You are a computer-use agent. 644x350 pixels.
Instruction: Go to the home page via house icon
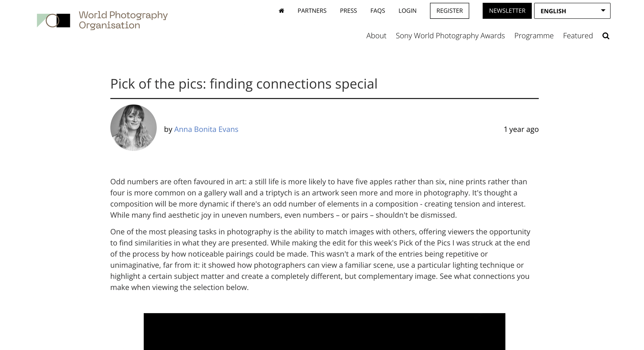point(281,11)
